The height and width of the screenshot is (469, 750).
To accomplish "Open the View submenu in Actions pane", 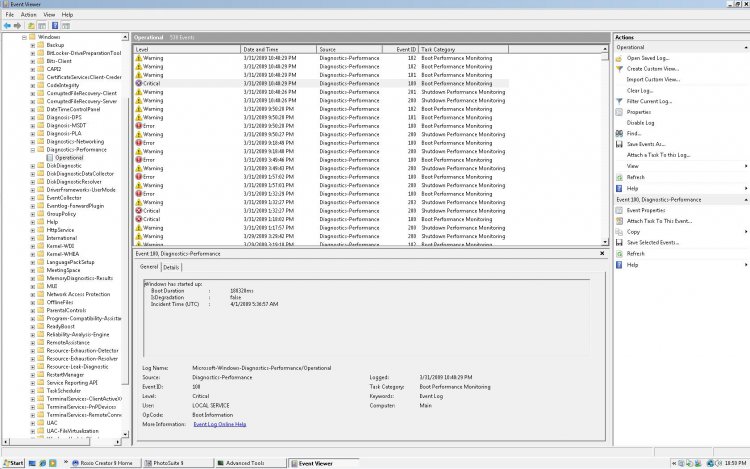I will pos(633,166).
